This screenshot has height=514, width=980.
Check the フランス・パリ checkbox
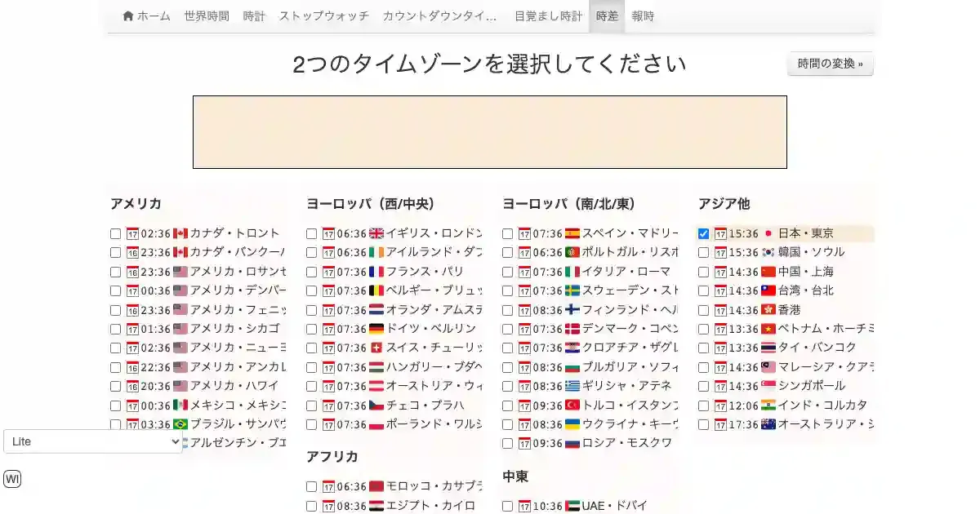(311, 273)
